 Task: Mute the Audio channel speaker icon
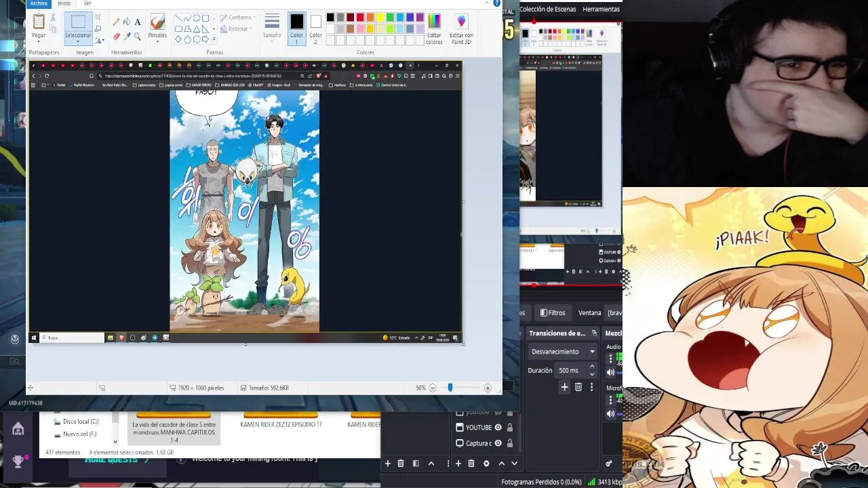pyautogui.click(x=610, y=372)
